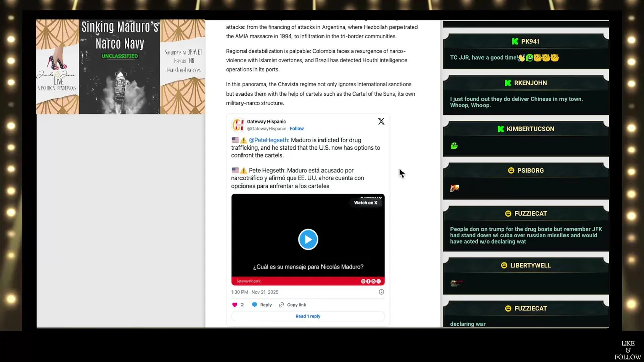The height and width of the screenshot is (362, 644).
Task: Click Kick platform icon beside KIMBERTUCSON
Action: [500, 129]
